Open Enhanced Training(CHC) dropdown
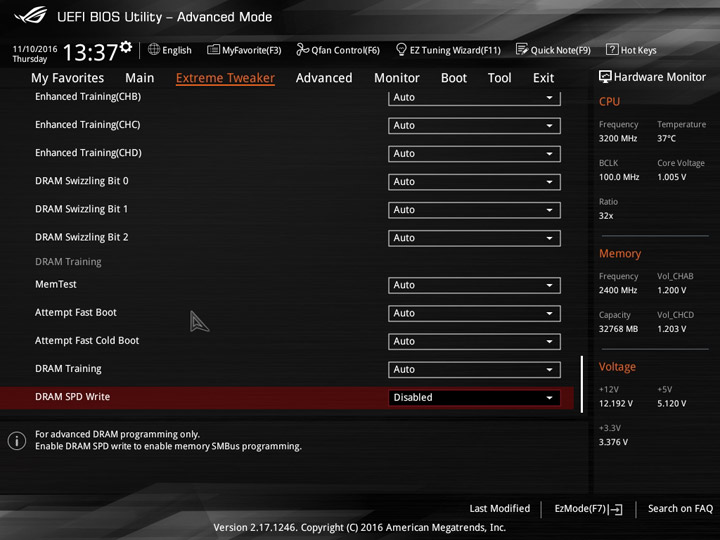This screenshot has height=540, width=720. pos(474,125)
